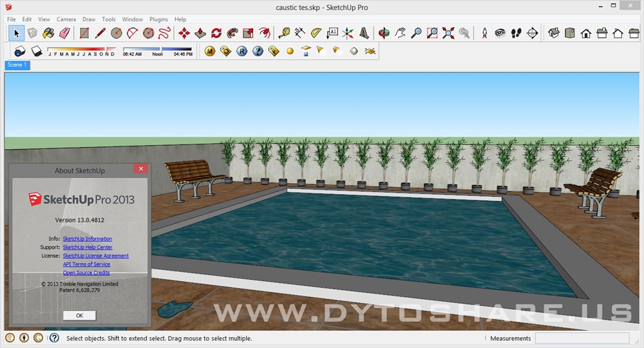Select the Protractor tool
Screen dimensions: 644x348
[x=316, y=34]
